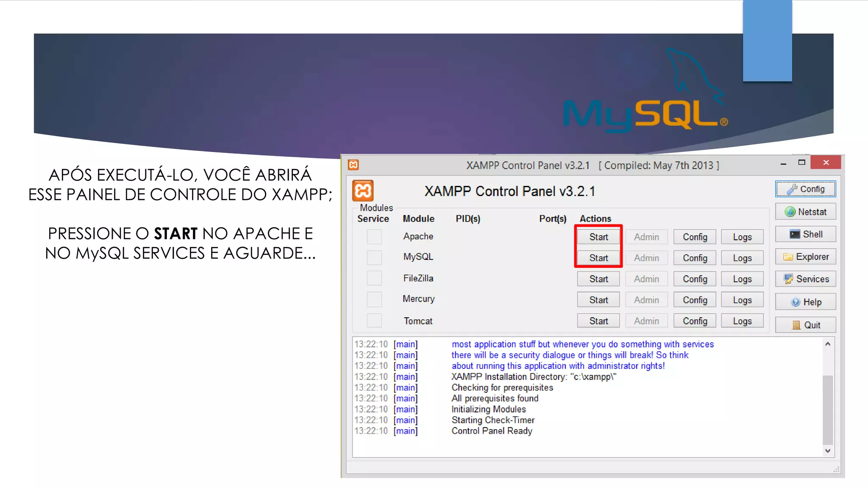Click the log pane scroll up arrow
Screen dimensions: 868x488
(828, 344)
